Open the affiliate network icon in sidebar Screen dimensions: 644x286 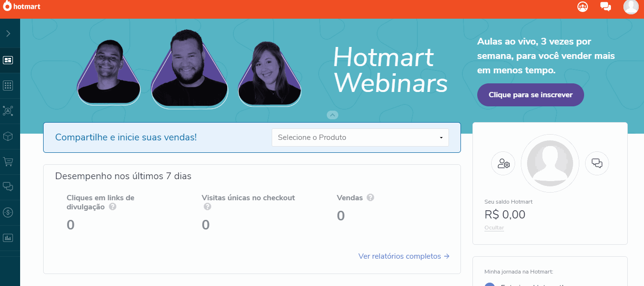tap(8, 111)
